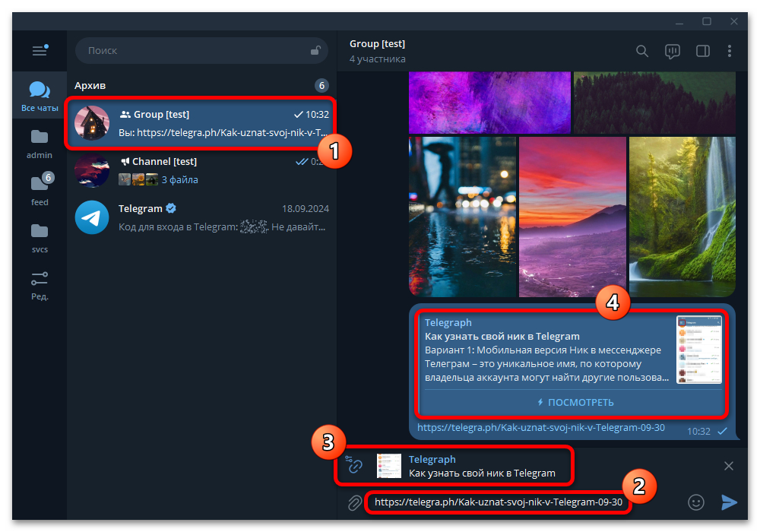
Task: Open the purple abstract photo
Action: point(489,103)
